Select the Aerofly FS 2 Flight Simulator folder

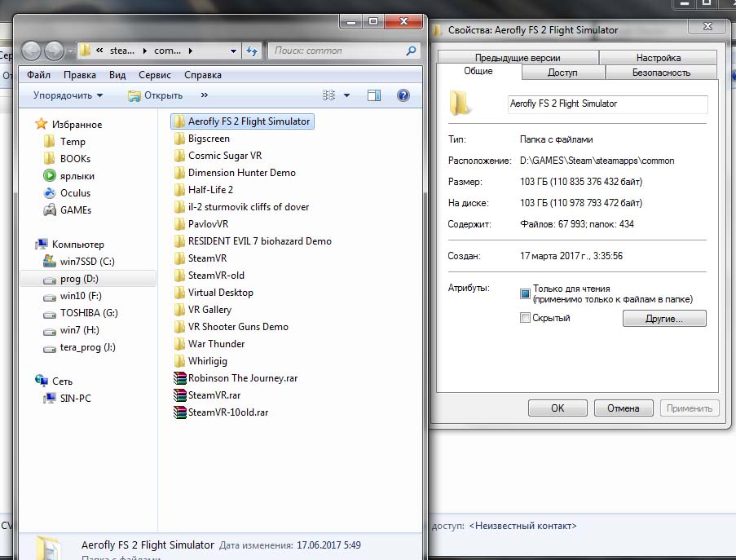pos(242,121)
